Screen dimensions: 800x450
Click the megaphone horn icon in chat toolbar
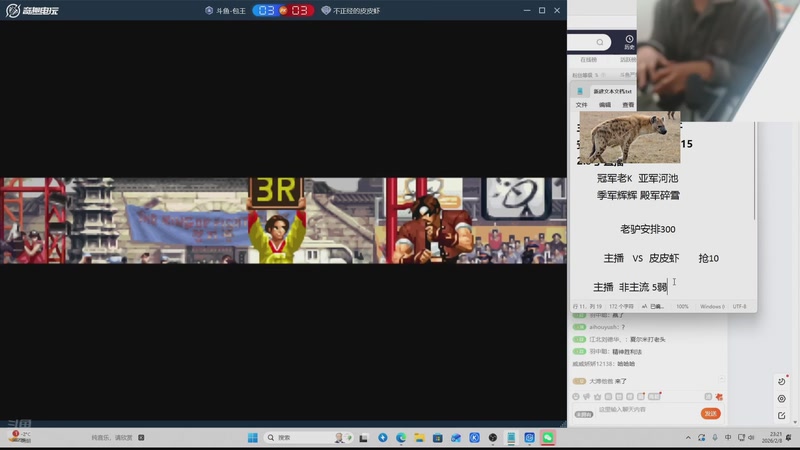[x=586, y=396]
